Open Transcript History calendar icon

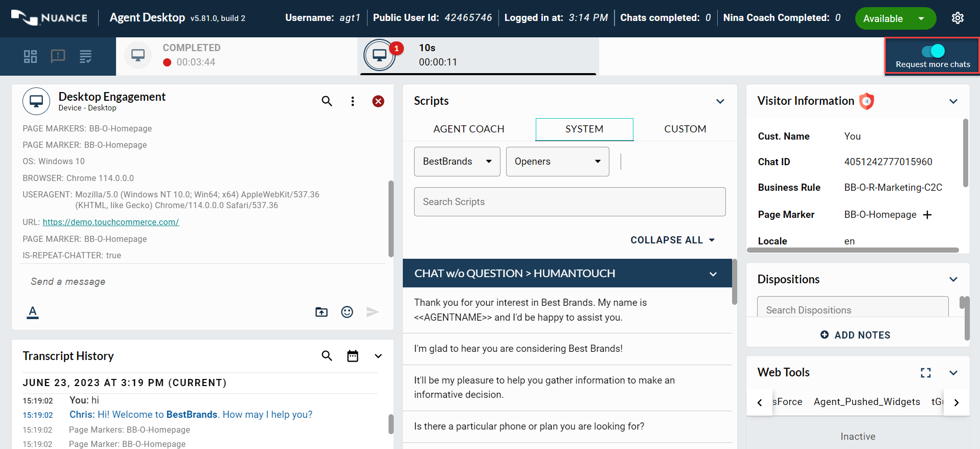click(x=353, y=356)
